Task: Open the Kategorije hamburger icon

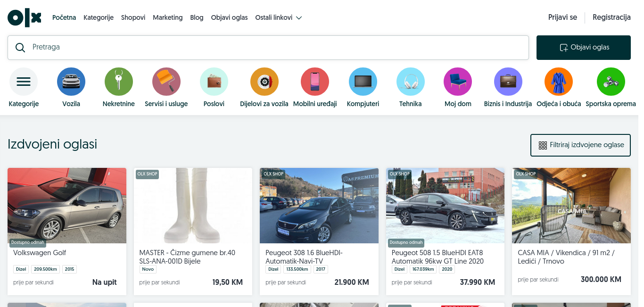Action: (24, 82)
